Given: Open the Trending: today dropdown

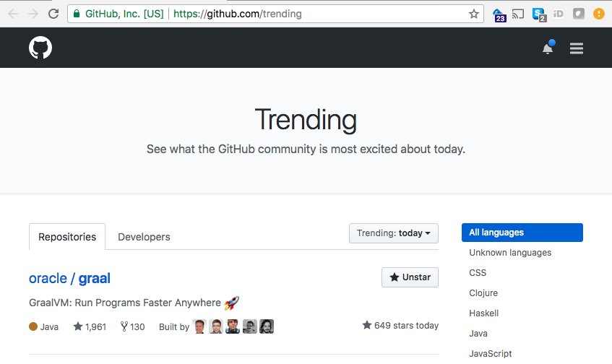Looking at the screenshot, I should tap(393, 233).
